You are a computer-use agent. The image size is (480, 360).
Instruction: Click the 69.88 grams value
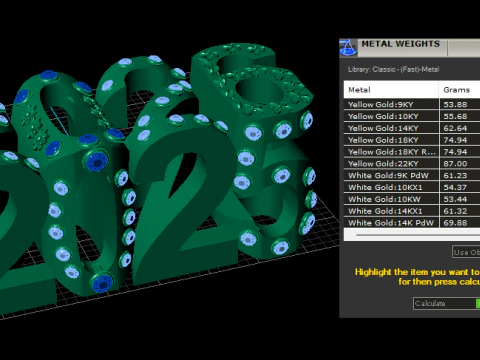coord(455,223)
